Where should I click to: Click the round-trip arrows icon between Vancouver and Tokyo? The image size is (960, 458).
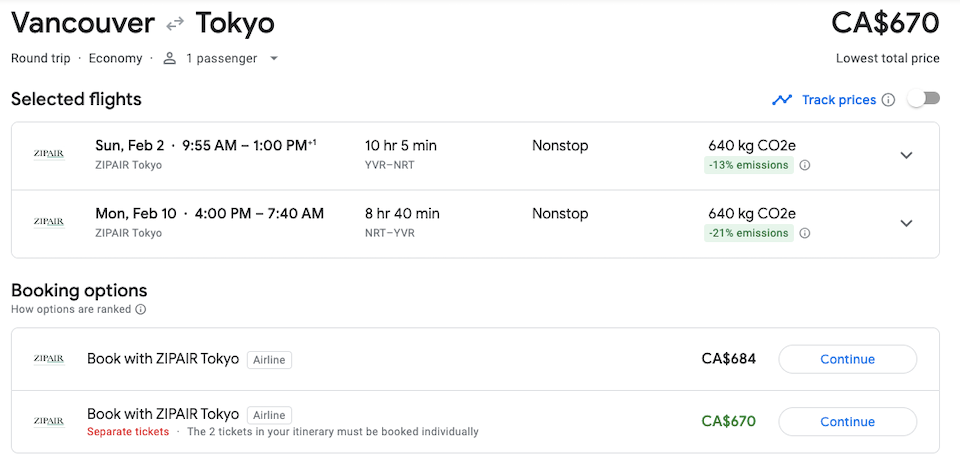(x=175, y=24)
